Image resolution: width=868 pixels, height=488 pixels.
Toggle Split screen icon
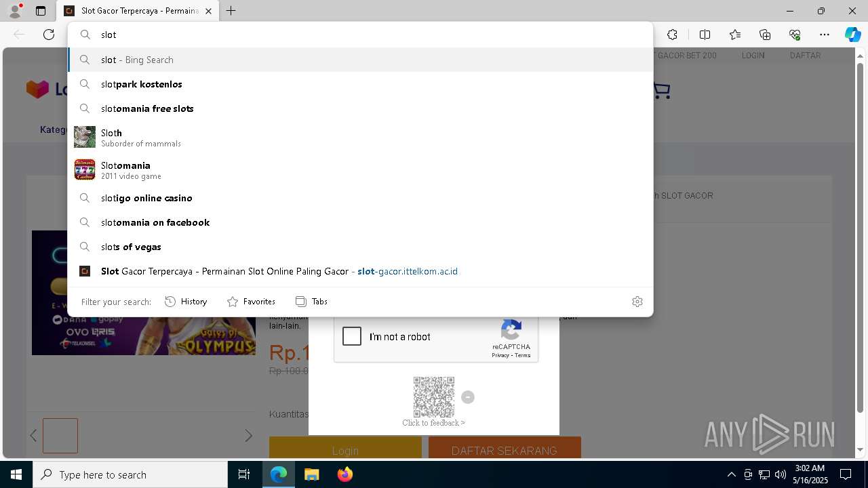click(x=705, y=35)
